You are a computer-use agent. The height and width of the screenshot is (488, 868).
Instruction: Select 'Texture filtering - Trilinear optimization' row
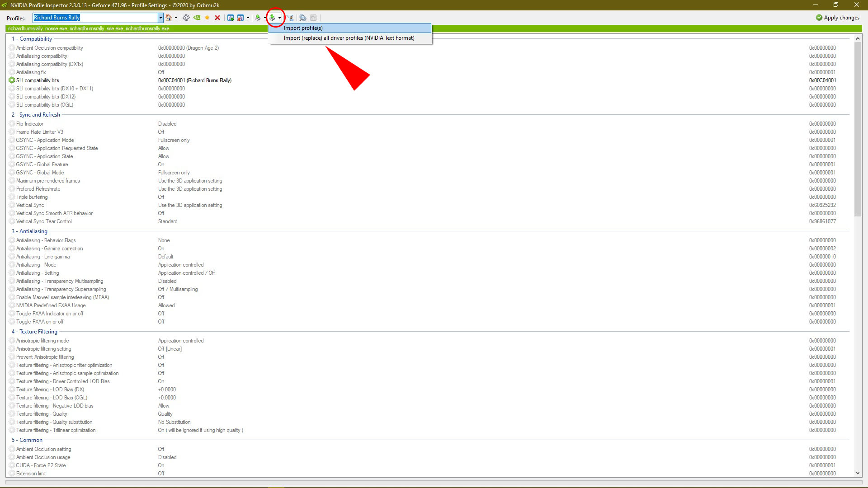(429, 430)
